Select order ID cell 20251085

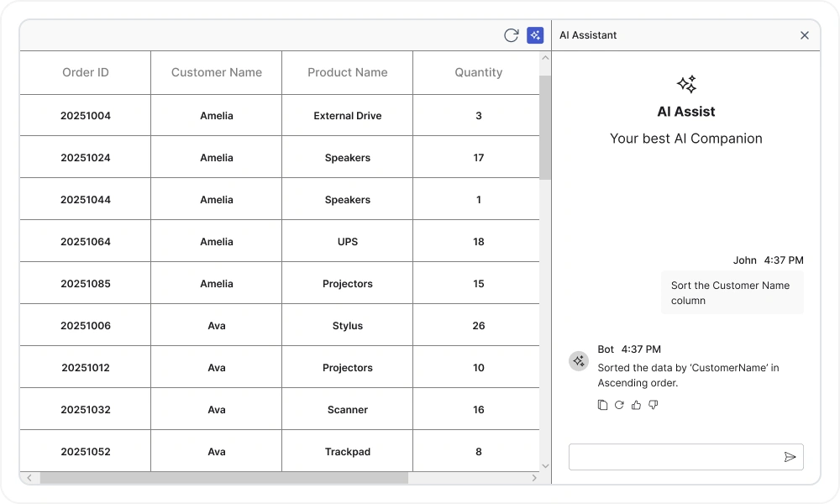pos(86,284)
